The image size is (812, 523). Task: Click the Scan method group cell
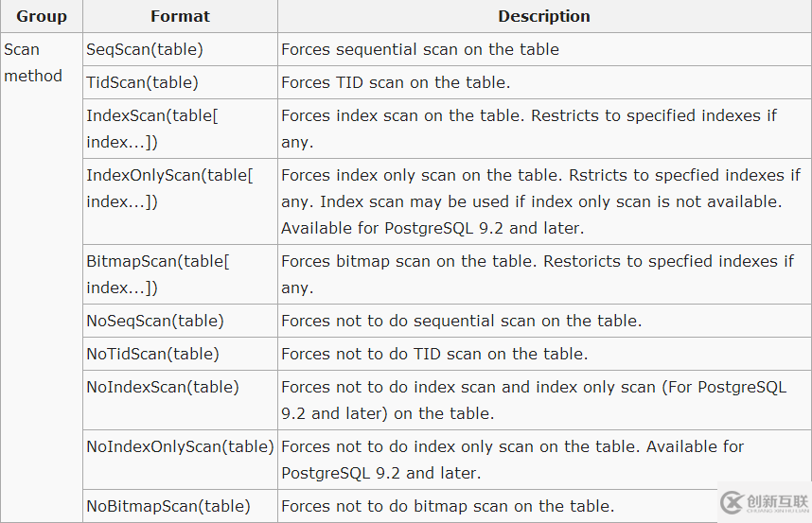click(42, 277)
